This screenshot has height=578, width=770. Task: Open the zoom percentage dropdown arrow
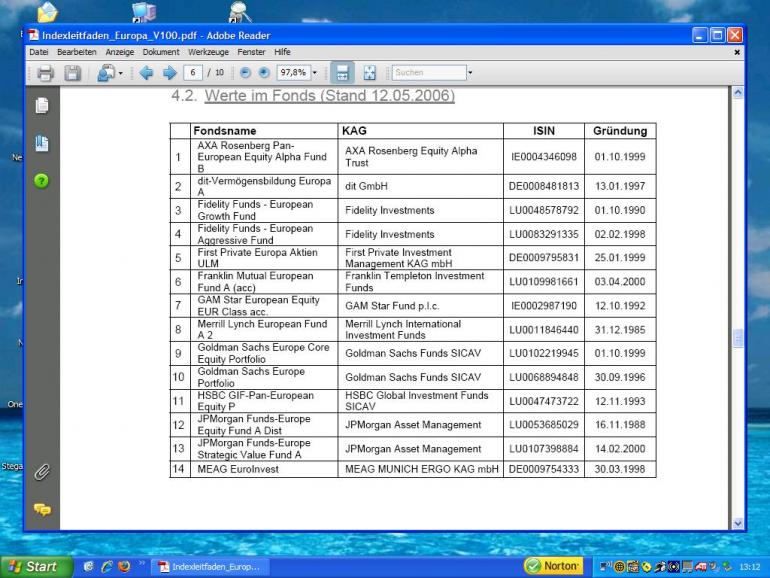point(315,73)
